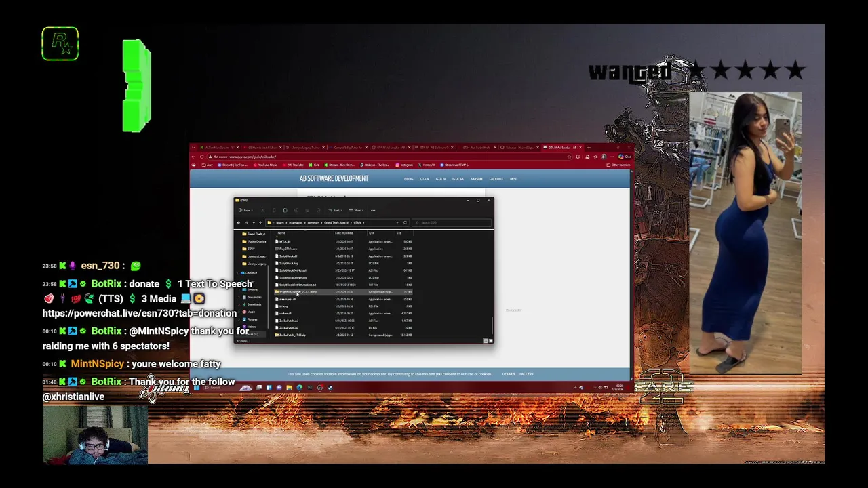Viewport: 868px width, 488px height.
Task: Click the 'common' breadcrumb segment
Action: pos(313,222)
